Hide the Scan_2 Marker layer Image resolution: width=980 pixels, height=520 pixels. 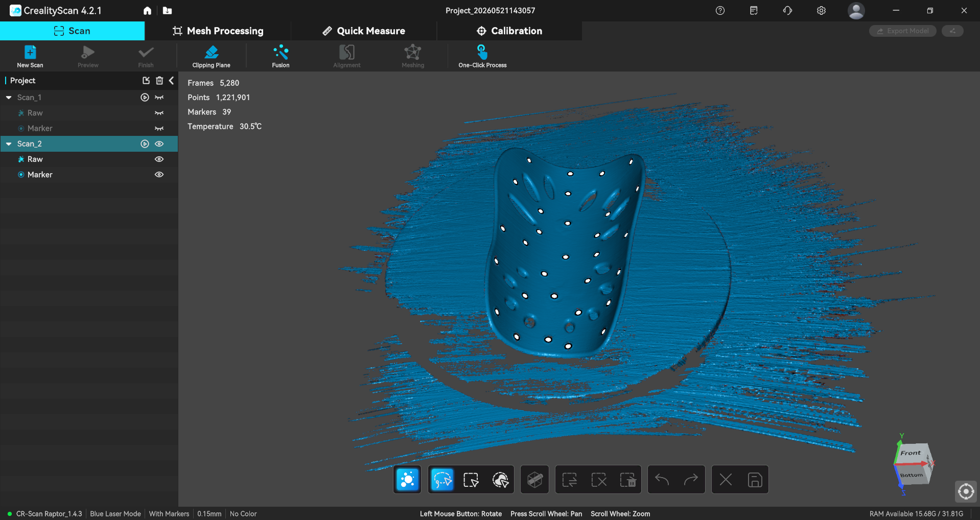click(x=159, y=174)
